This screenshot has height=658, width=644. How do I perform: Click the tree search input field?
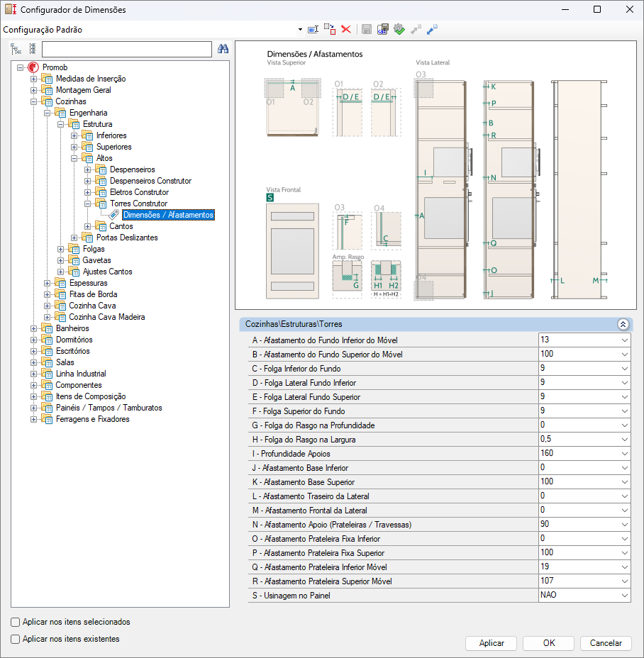click(x=127, y=49)
